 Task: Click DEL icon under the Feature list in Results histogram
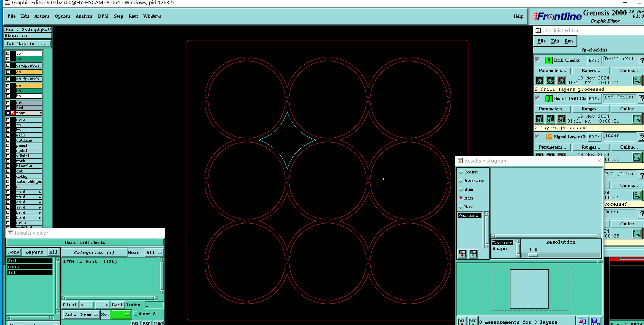(x=462, y=254)
